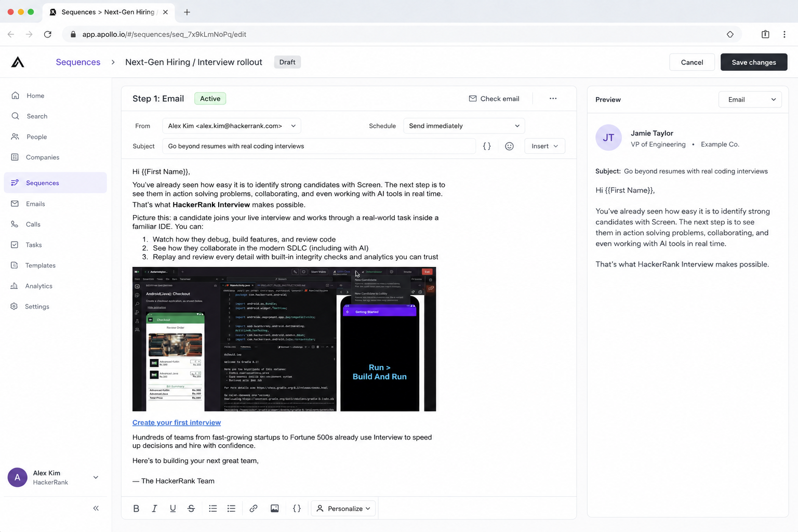Click the Tasks checkbox icon
The width and height of the screenshot is (798, 532).
pyautogui.click(x=15, y=245)
